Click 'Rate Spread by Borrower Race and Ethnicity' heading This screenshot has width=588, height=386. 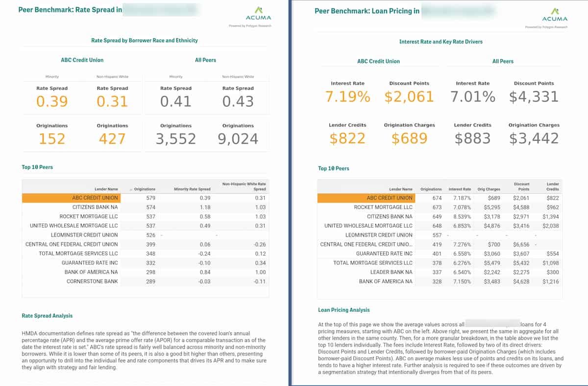click(x=145, y=40)
